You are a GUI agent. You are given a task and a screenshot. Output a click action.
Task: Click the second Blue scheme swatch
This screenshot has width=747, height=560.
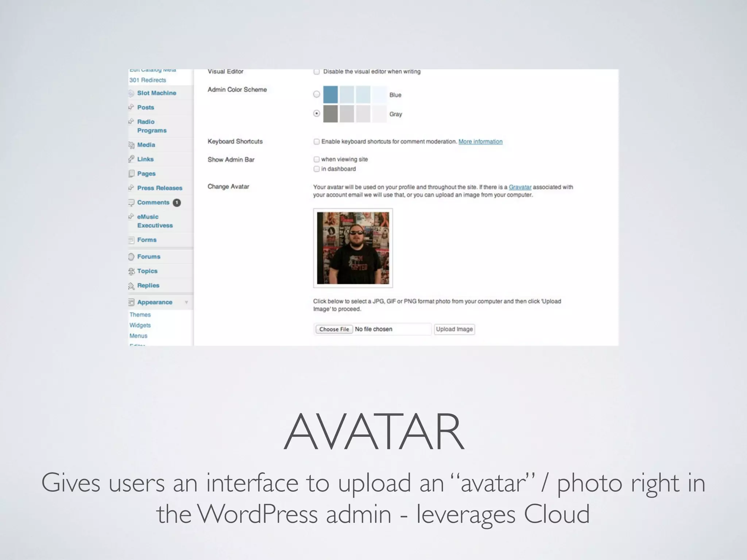[347, 95]
